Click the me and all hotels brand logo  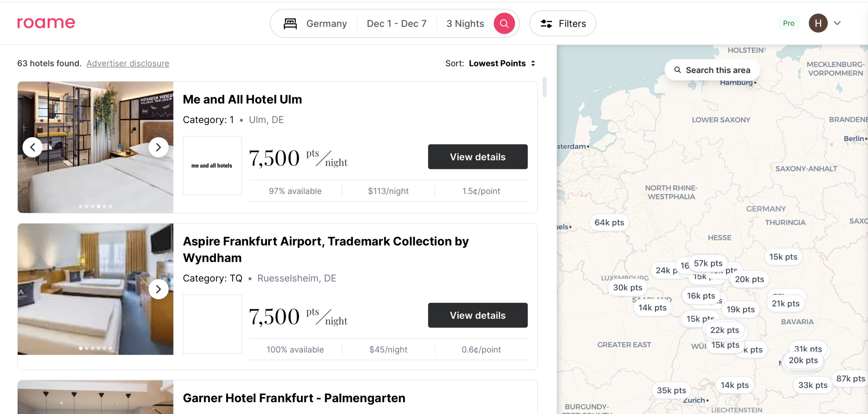click(x=212, y=165)
